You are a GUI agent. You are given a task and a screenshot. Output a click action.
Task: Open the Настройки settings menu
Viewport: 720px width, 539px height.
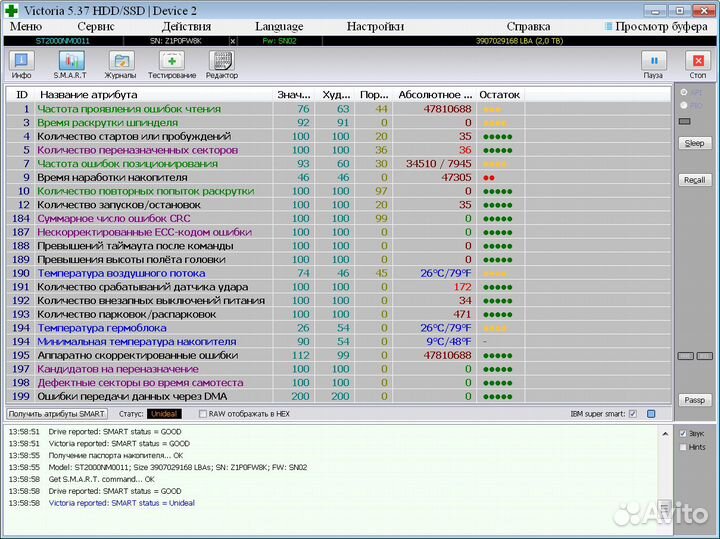click(x=376, y=27)
